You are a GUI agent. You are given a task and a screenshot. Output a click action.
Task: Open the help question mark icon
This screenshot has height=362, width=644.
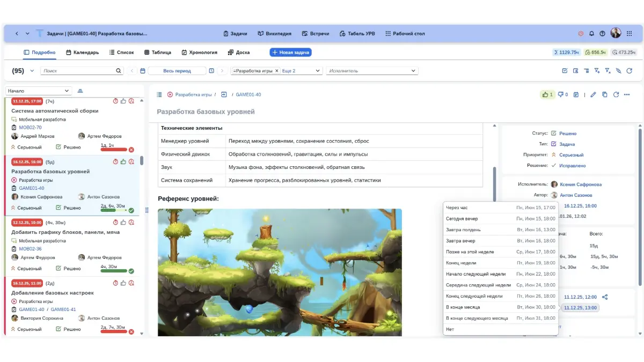[602, 33]
